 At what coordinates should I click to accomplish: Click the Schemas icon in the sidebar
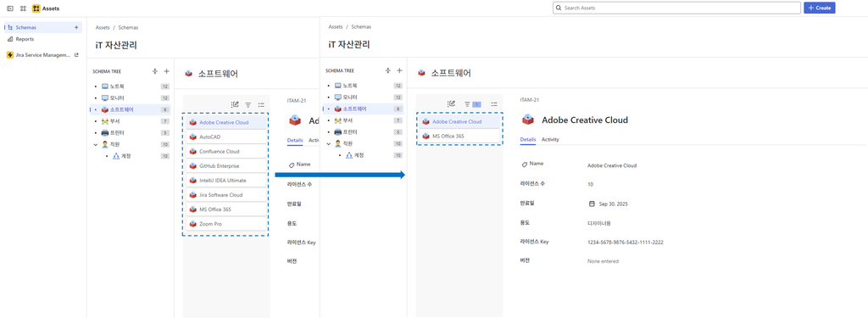coord(10,27)
